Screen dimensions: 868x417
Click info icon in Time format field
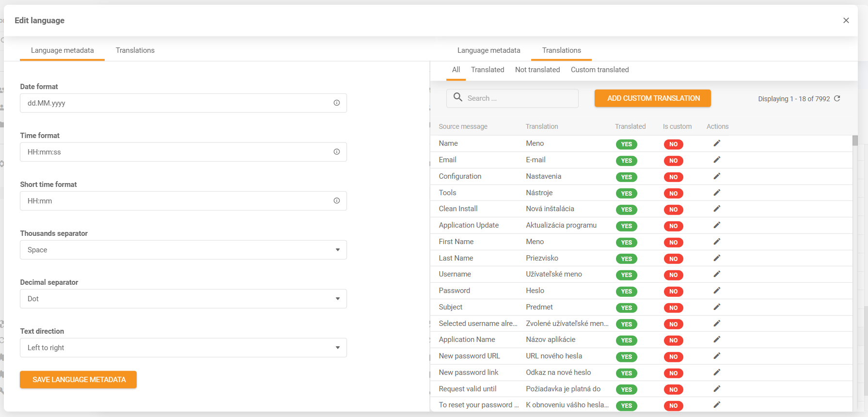336,152
